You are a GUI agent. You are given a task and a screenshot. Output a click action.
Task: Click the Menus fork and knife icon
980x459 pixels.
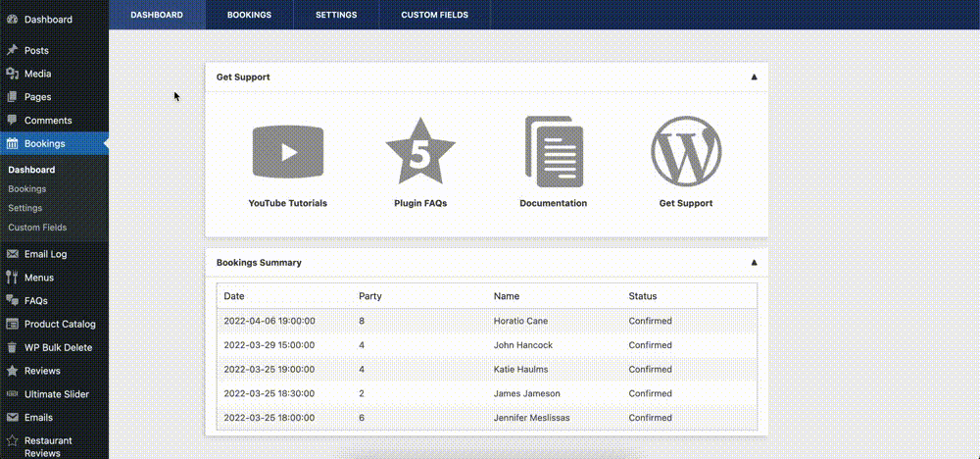(12, 277)
